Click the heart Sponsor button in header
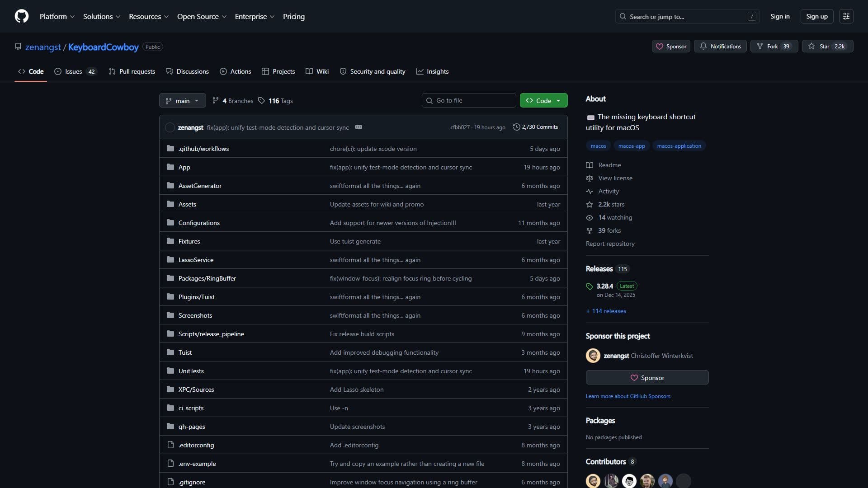The width and height of the screenshot is (868, 488). (671, 47)
